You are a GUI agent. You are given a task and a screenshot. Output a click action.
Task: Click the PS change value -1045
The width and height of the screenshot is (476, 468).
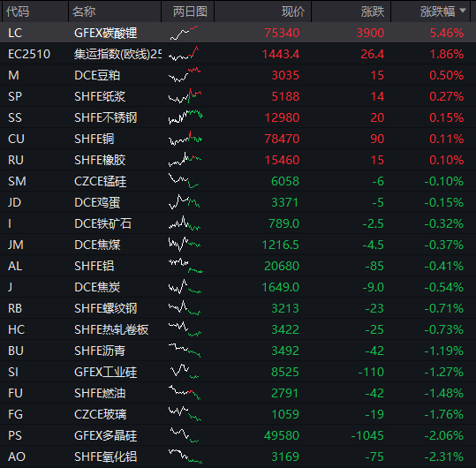[x=367, y=435]
